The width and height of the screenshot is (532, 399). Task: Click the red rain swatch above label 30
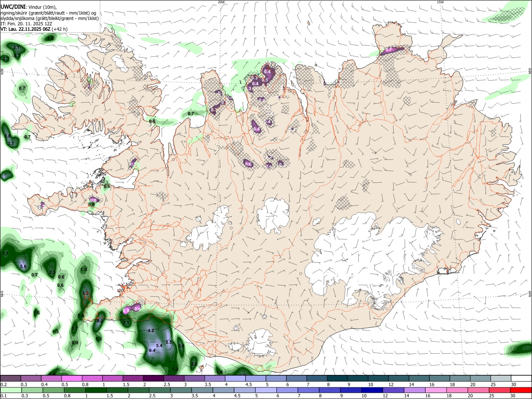point(521,390)
